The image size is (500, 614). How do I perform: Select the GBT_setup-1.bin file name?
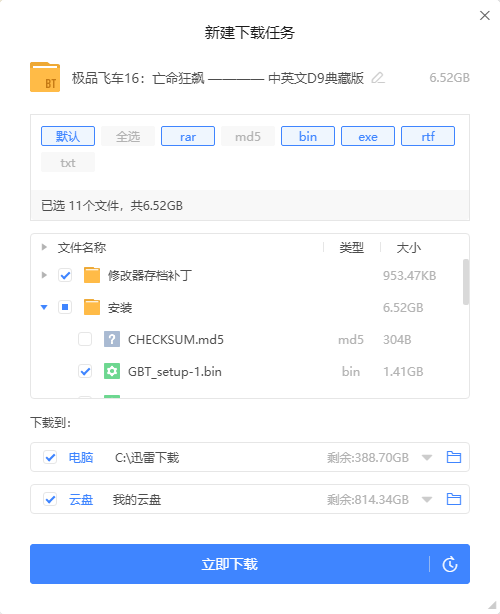[175, 371]
